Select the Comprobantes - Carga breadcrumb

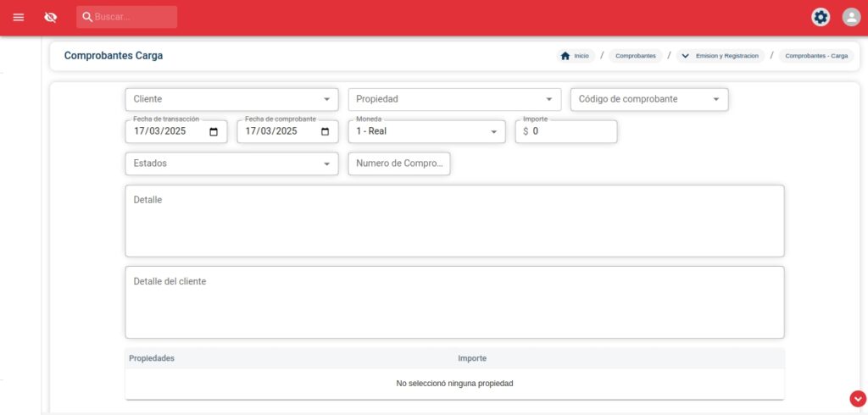(x=815, y=56)
